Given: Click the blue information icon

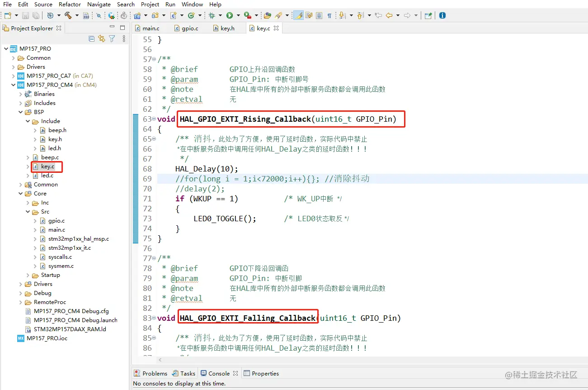Looking at the screenshot, I should [442, 15].
